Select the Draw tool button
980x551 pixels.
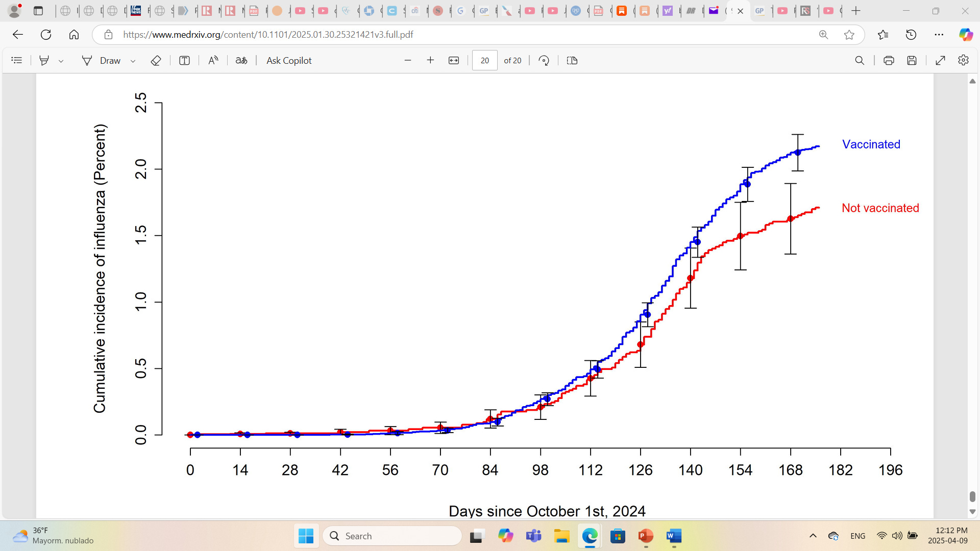101,60
